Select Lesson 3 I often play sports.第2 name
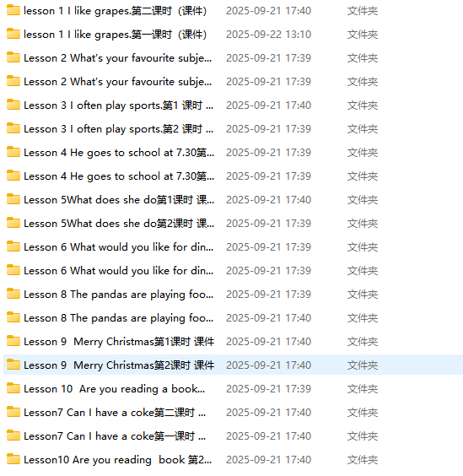463x476 pixels. pos(118,129)
